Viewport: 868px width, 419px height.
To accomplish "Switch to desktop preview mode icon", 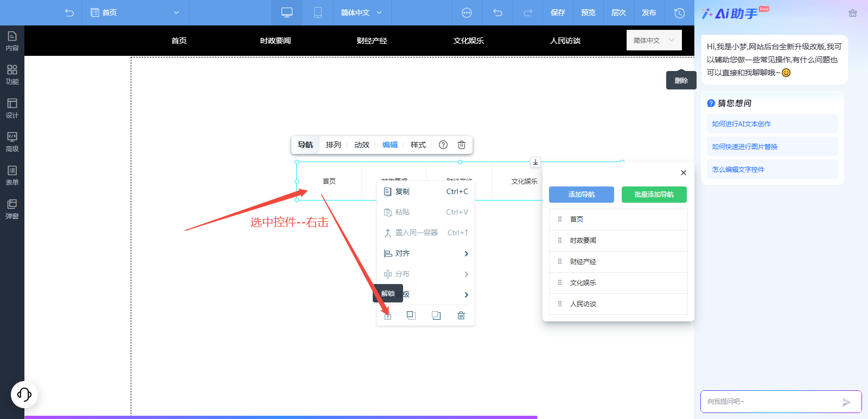I will [287, 12].
